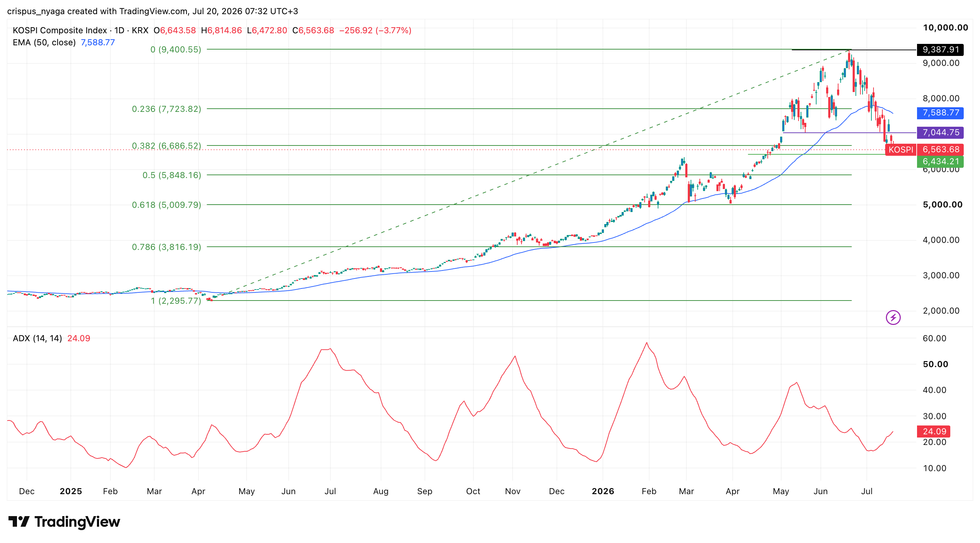
Task: Click the crispus_nyaga attribution header text
Action: [x=152, y=11]
